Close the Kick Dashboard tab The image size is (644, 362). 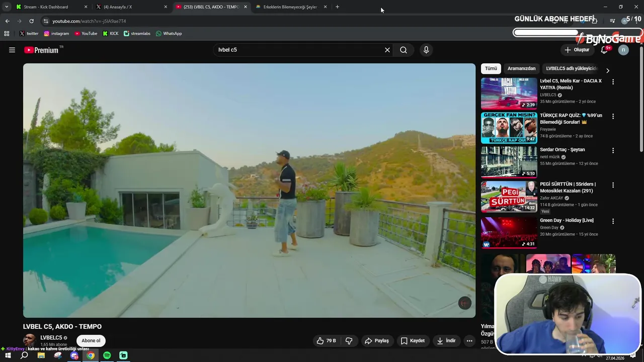(x=86, y=7)
